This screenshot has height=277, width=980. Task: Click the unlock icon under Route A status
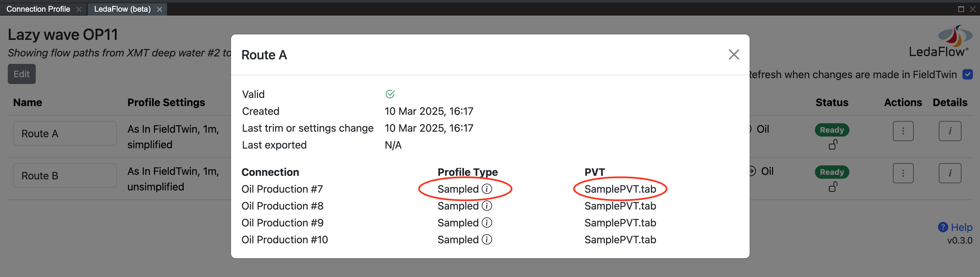pos(833,144)
